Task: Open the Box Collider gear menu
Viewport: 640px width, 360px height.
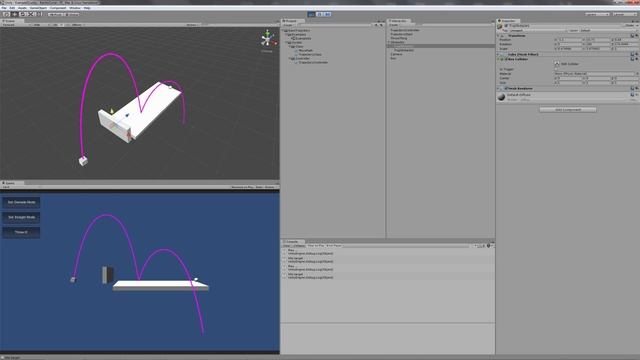Action: click(636, 59)
